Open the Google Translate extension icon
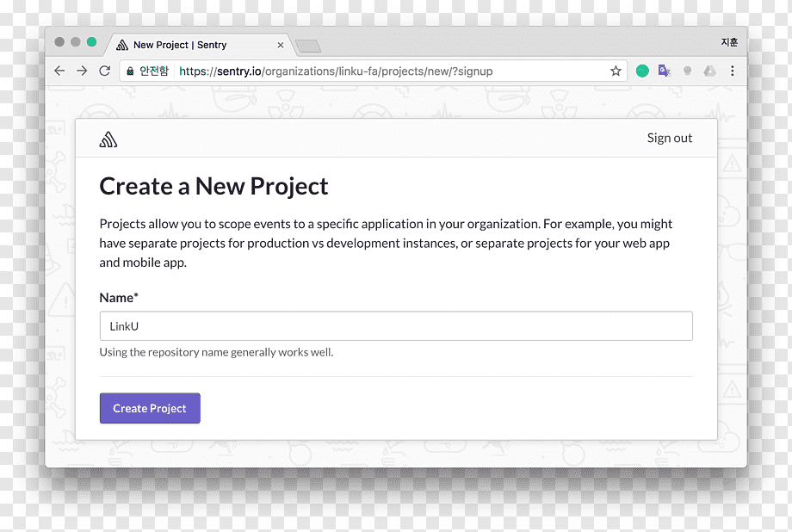792x532 pixels. tap(665, 71)
